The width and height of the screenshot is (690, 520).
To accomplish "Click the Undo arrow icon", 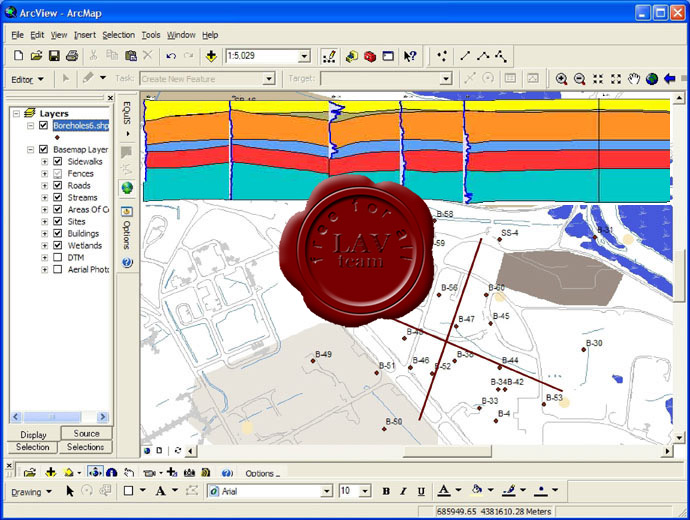I will click(x=171, y=56).
